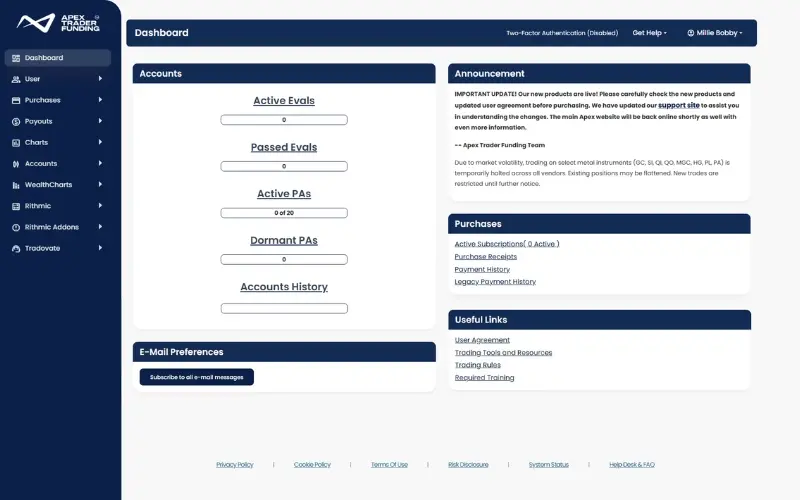Click the Accounts sidebar icon
Image resolution: width=800 pixels, height=500 pixels.
point(16,164)
